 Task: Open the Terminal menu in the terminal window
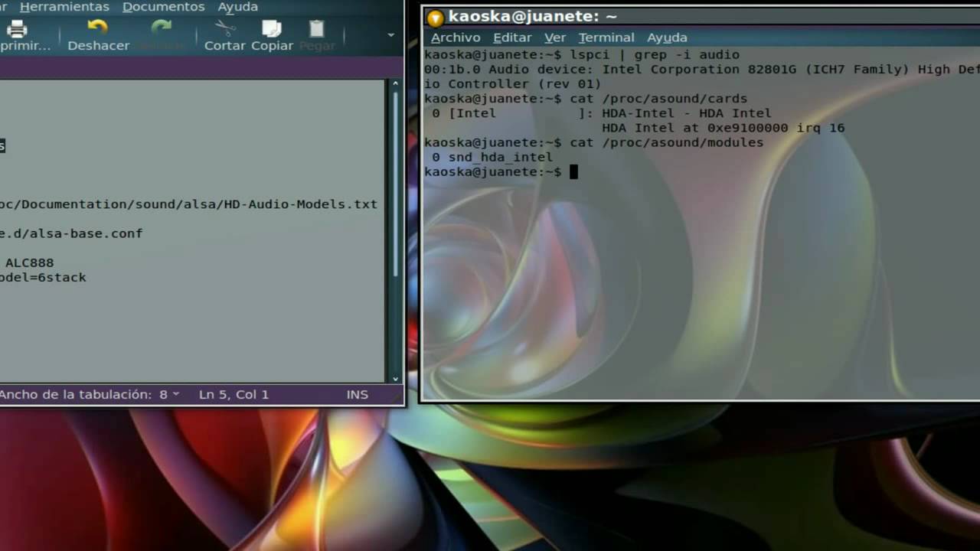pyautogui.click(x=606, y=37)
